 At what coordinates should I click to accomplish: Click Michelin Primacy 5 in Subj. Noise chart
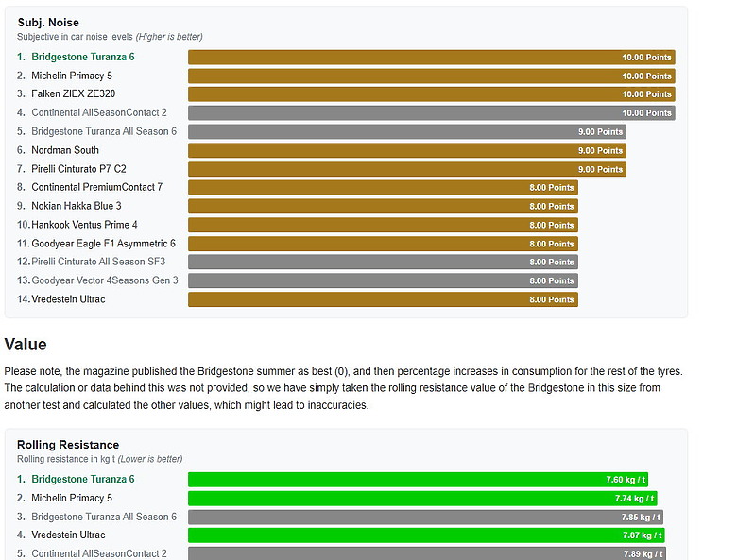(72, 76)
